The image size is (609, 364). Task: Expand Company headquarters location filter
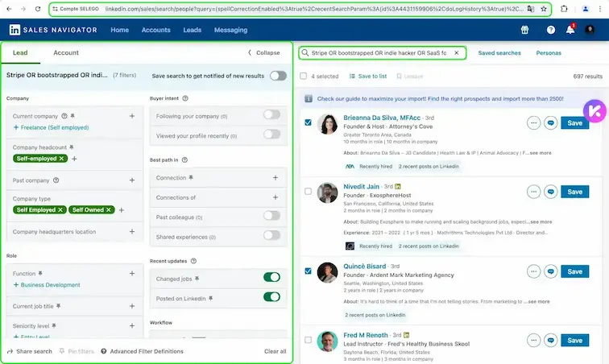[x=132, y=232]
